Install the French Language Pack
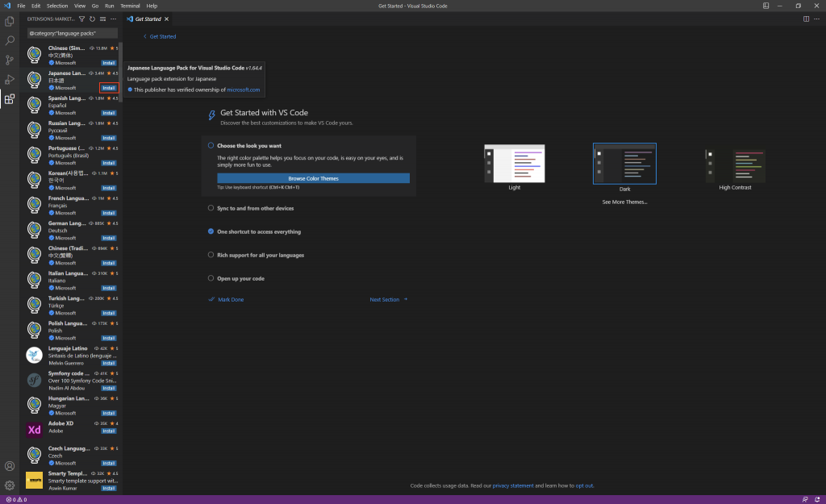This screenshot has height=504, width=826. [109, 213]
